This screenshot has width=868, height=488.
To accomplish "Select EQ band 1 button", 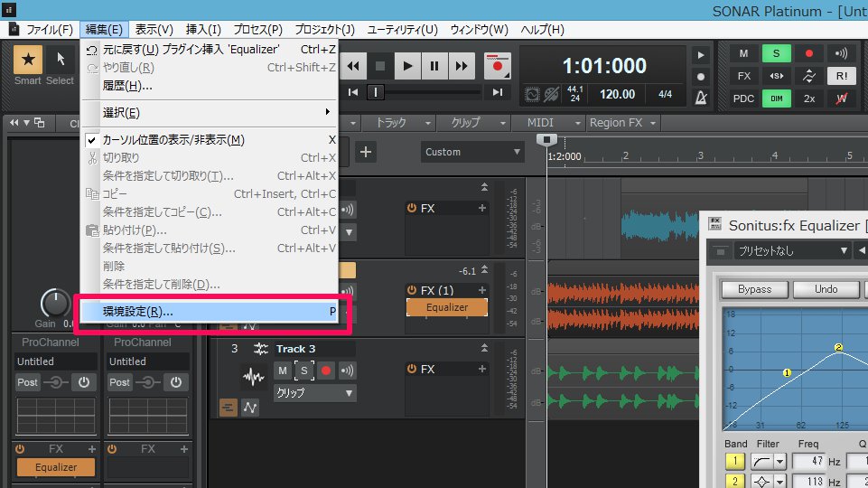I will [734, 461].
